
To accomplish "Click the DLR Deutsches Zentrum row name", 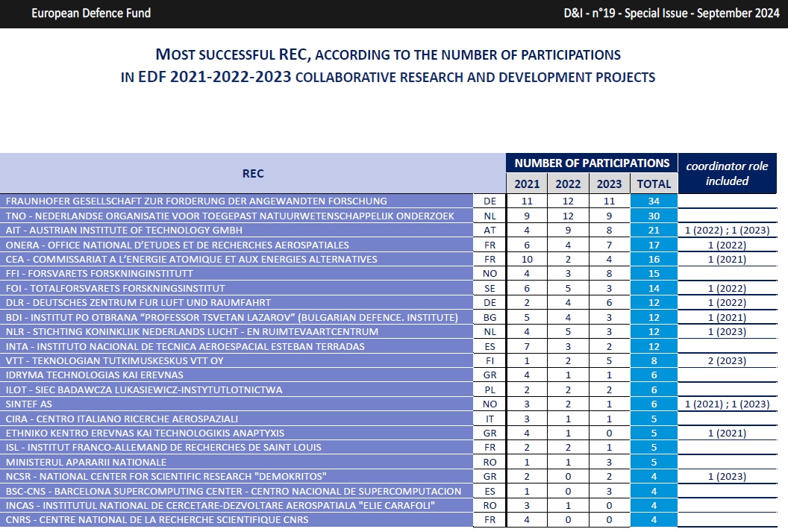I will 138,302.
